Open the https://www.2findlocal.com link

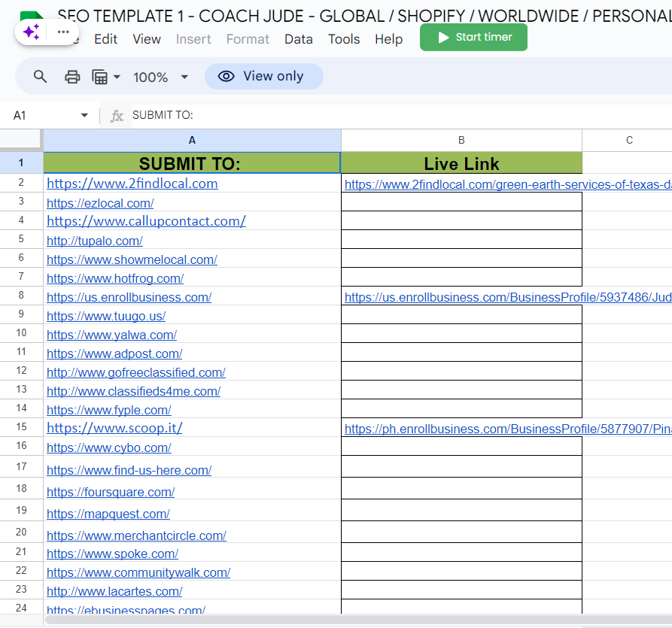pos(132,184)
